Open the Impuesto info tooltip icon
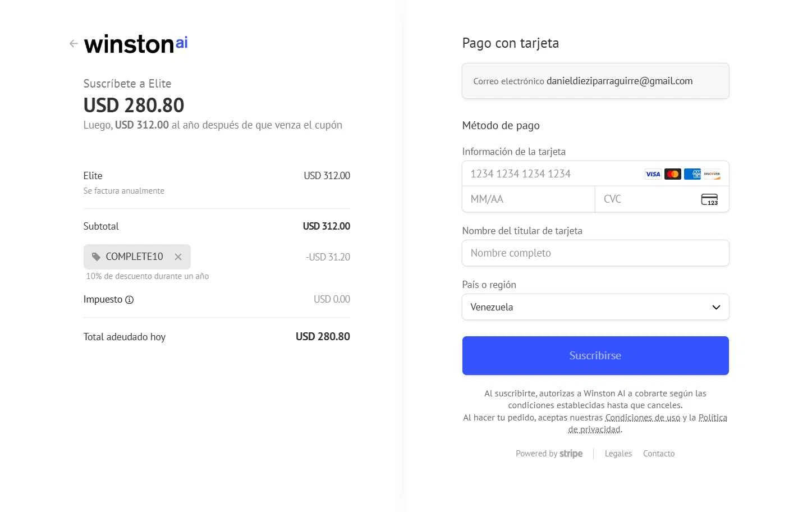812x512 pixels. coord(130,300)
